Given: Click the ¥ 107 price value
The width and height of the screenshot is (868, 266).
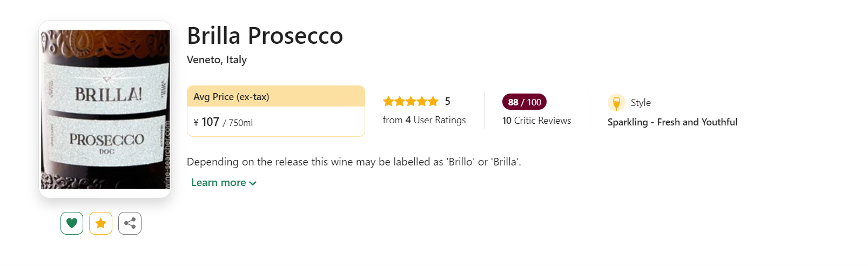Looking at the screenshot, I should coord(207,122).
